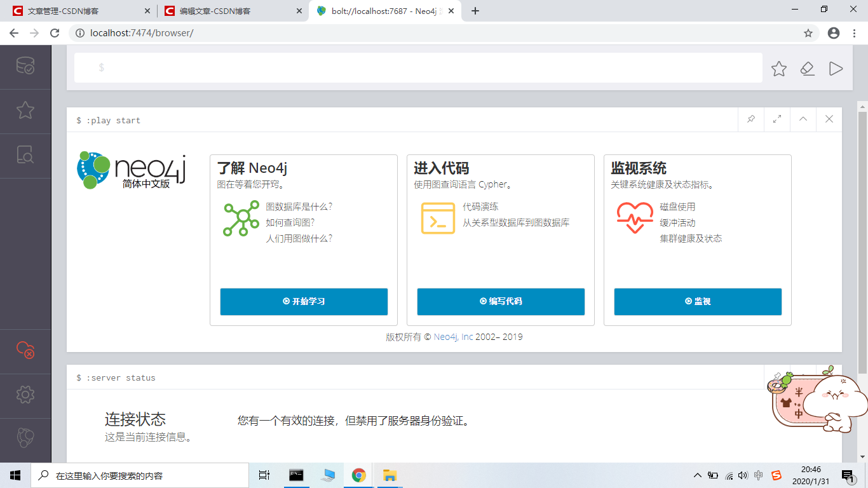Click the green graph nodes icon
This screenshot has width=868, height=488.
[x=241, y=219]
